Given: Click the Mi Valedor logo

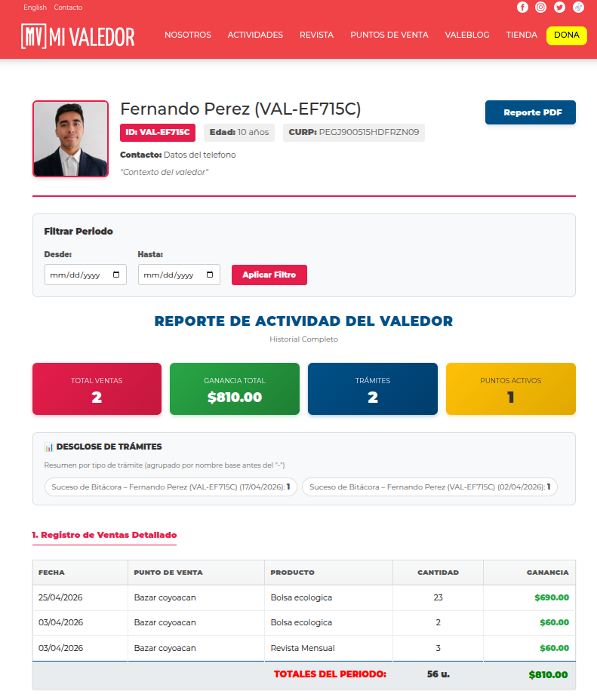Looking at the screenshot, I should coord(78,36).
